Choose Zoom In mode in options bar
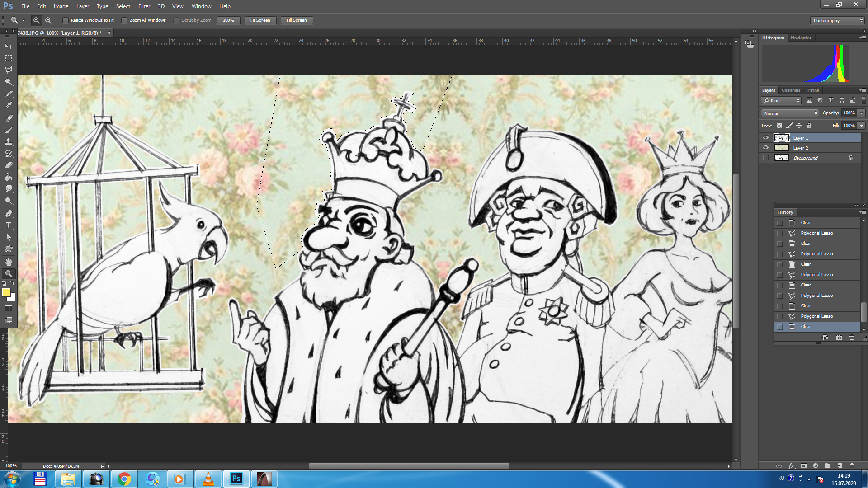868x488 pixels. (x=37, y=20)
